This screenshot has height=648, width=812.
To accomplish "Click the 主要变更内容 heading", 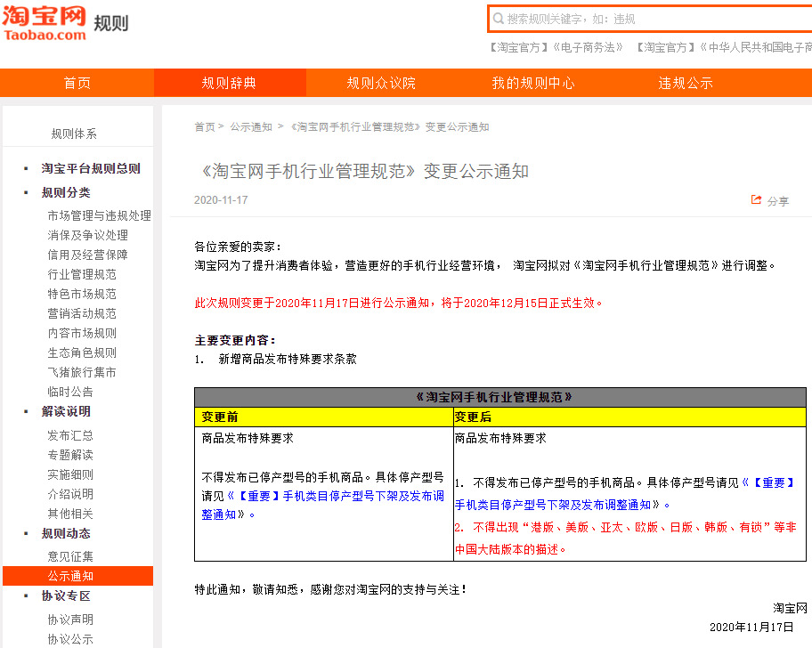I will coord(236,340).
